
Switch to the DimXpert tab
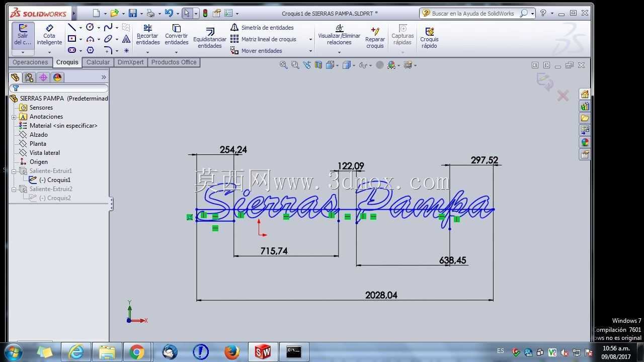point(131,62)
